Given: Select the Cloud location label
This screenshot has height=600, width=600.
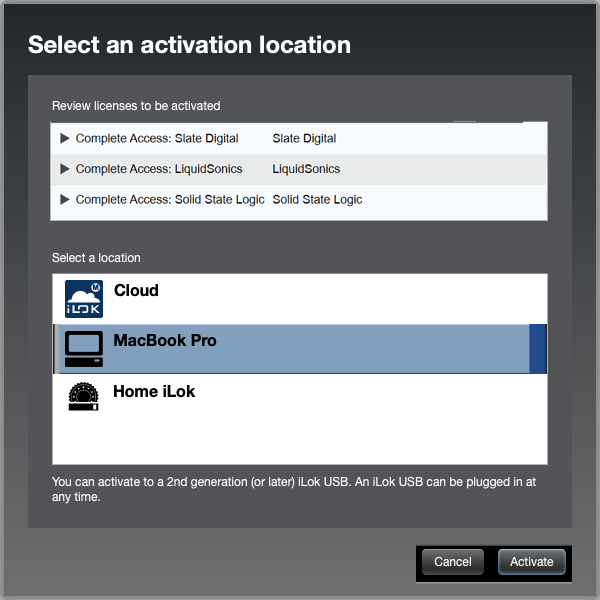Looking at the screenshot, I should (x=136, y=290).
